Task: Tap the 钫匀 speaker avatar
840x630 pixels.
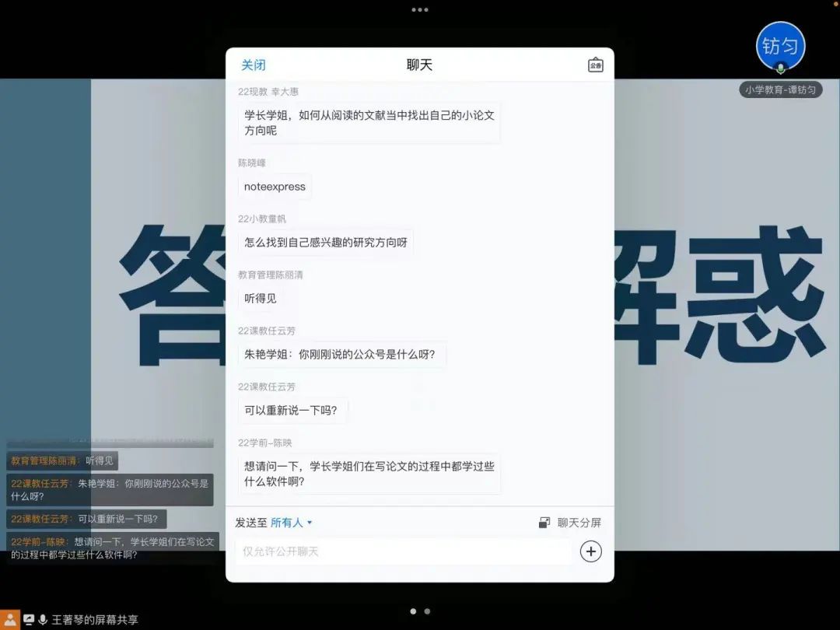Action: [x=780, y=46]
